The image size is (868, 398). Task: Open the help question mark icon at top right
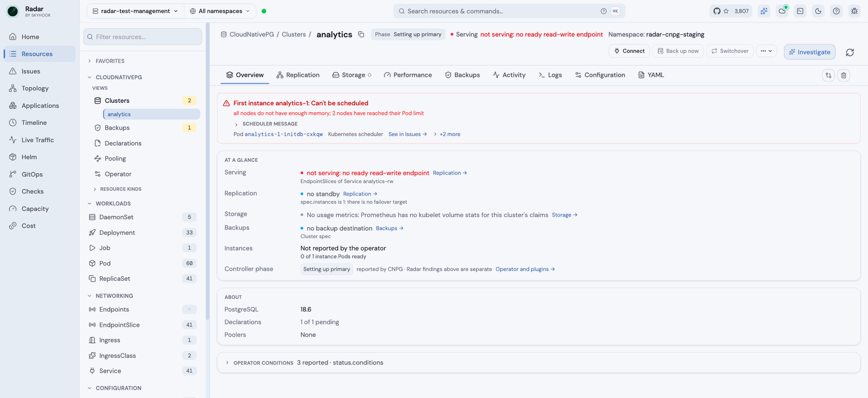click(x=836, y=11)
